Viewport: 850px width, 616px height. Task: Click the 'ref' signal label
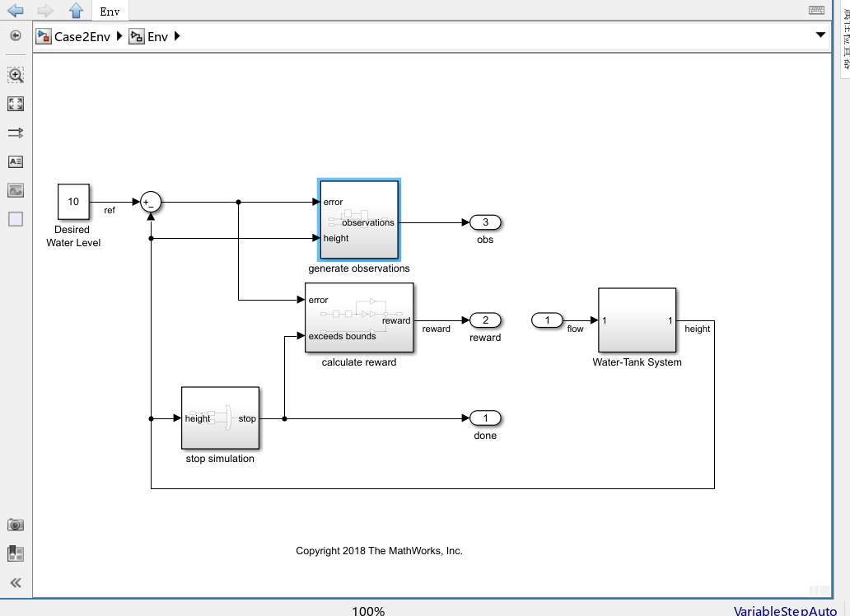tap(110, 210)
